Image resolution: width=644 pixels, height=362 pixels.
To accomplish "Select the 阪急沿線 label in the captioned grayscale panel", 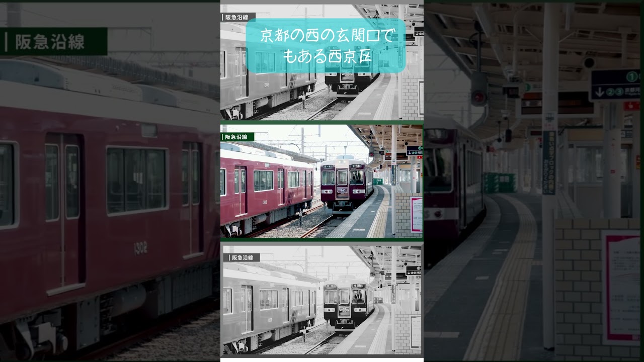I will click(x=238, y=17).
